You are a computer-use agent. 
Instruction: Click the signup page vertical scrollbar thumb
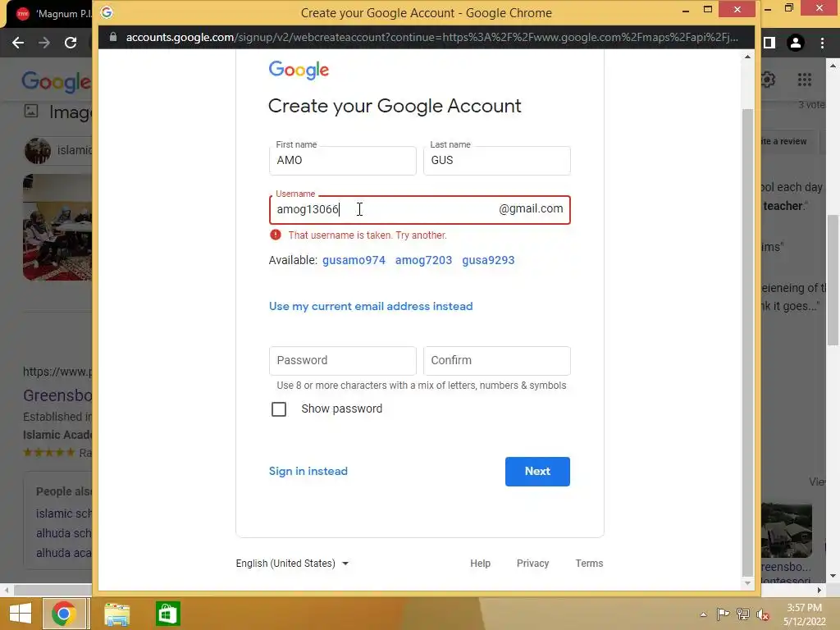tap(747, 343)
